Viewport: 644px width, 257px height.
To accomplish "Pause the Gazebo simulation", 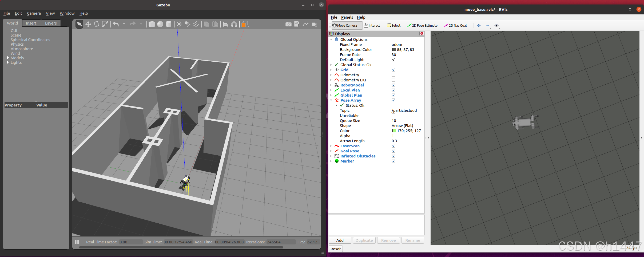I will pos(77,242).
